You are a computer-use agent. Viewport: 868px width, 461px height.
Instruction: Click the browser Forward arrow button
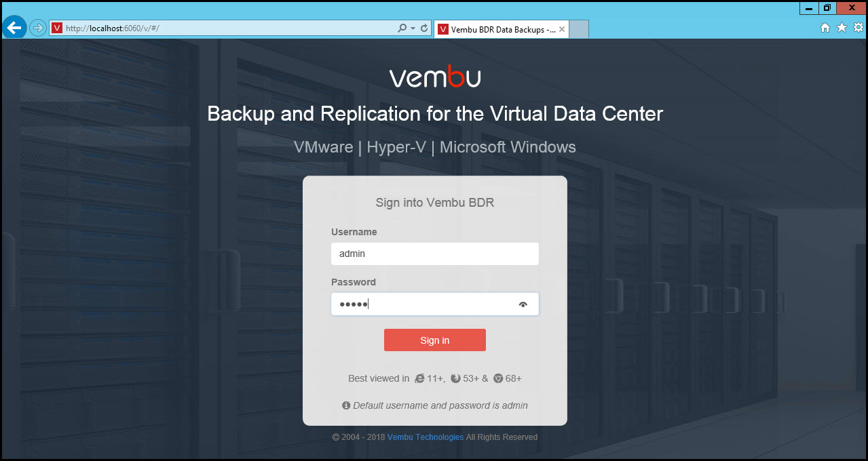(38, 28)
